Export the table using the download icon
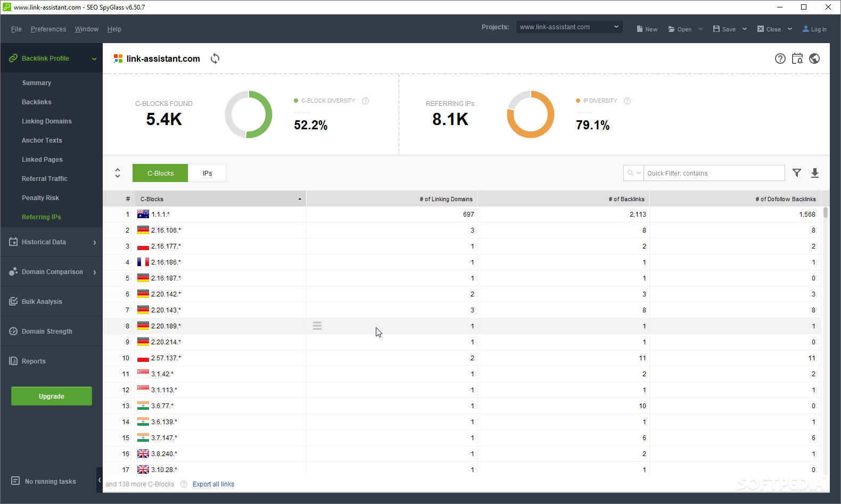 815,173
